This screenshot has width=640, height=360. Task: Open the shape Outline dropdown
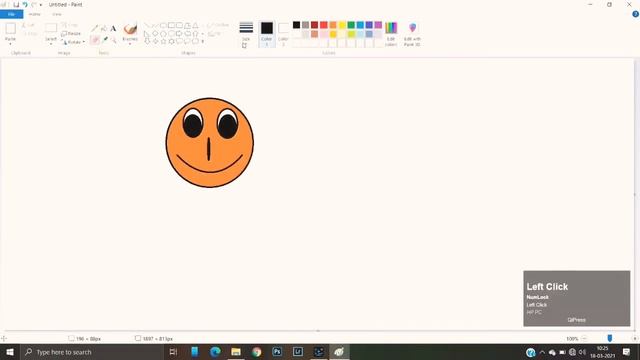218,25
